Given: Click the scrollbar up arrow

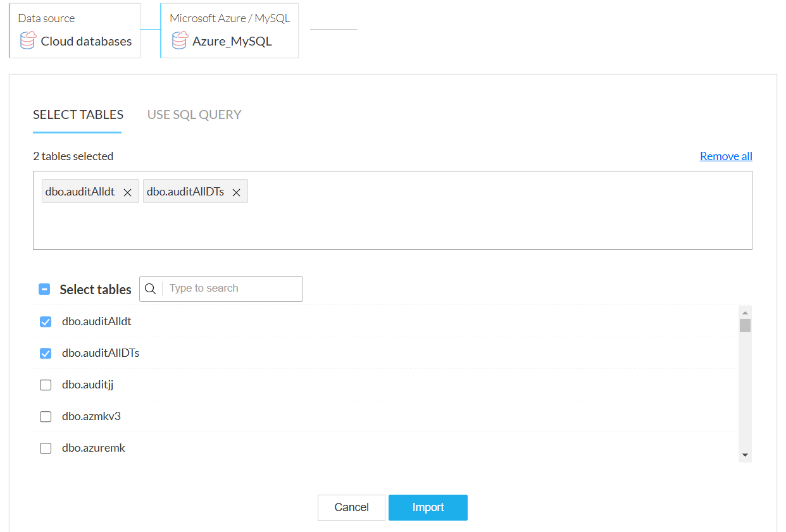Looking at the screenshot, I should 745,312.
